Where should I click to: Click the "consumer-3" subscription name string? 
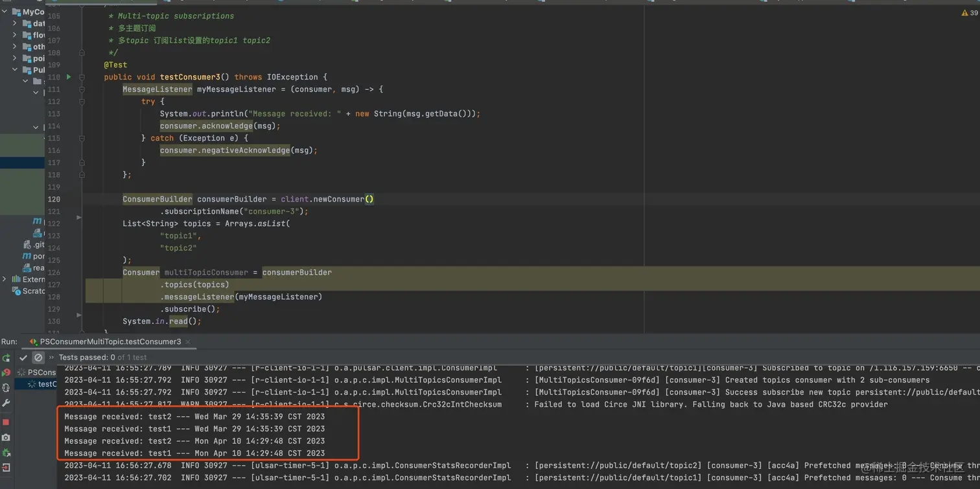(272, 211)
